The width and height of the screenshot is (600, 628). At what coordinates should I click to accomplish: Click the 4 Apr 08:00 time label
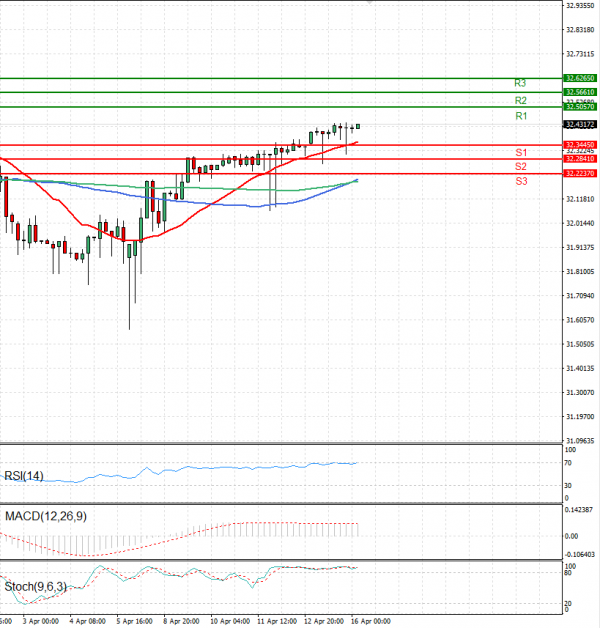point(88,621)
